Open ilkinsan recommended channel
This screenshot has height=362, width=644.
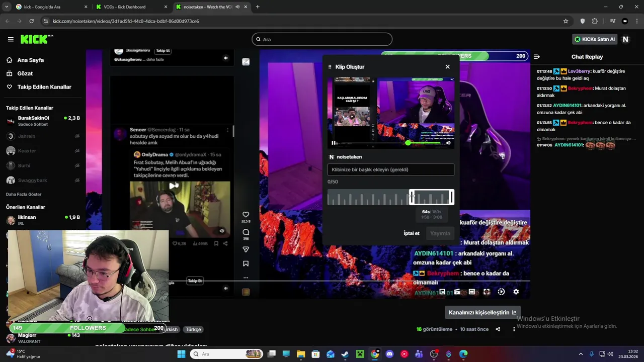(43, 220)
